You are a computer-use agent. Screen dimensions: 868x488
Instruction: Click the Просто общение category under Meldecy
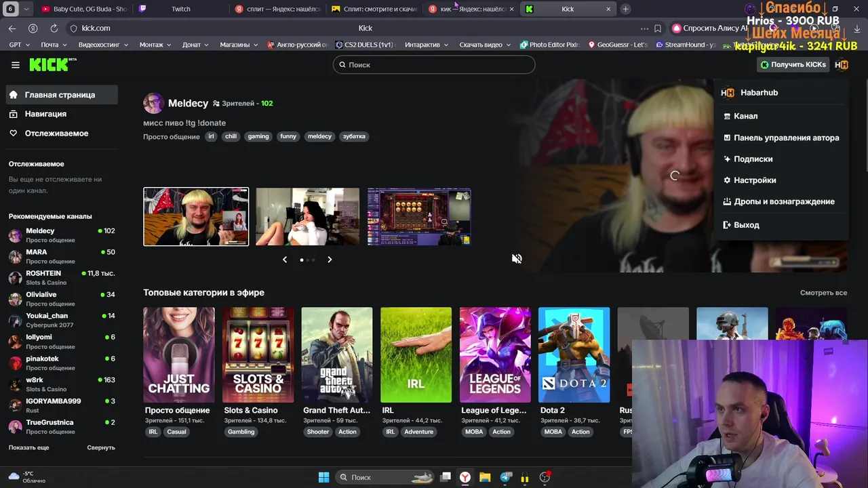pyautogui.click(x=171, y=137)
